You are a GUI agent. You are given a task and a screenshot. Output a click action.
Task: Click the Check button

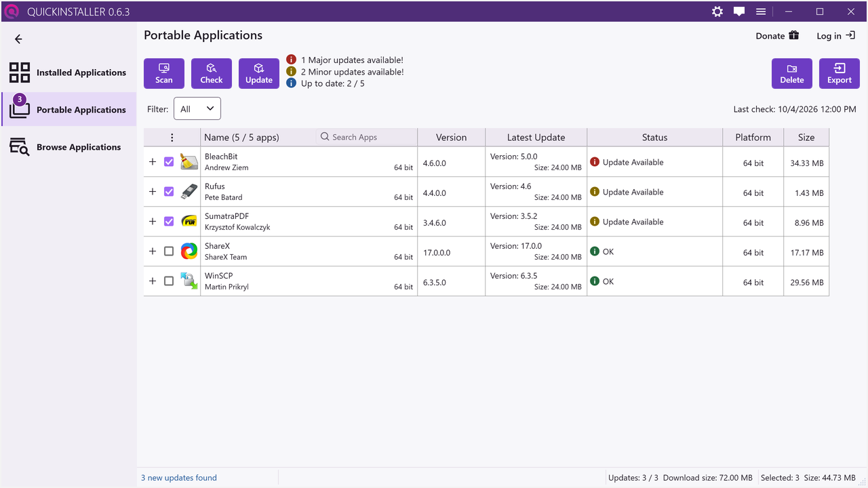click(x=212, y=73)
